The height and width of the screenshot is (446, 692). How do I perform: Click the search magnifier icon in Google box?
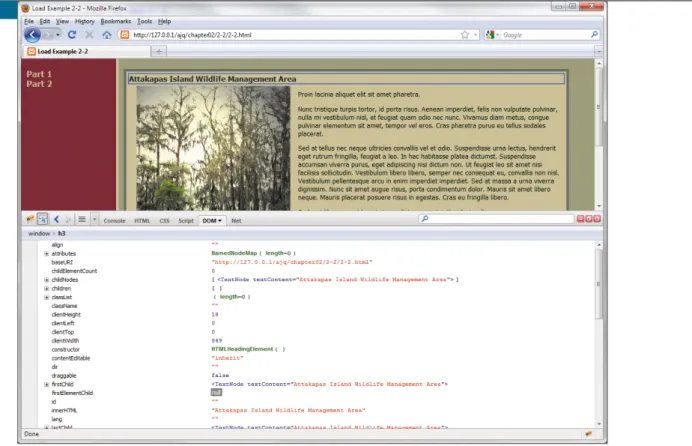tap(594, 34)
